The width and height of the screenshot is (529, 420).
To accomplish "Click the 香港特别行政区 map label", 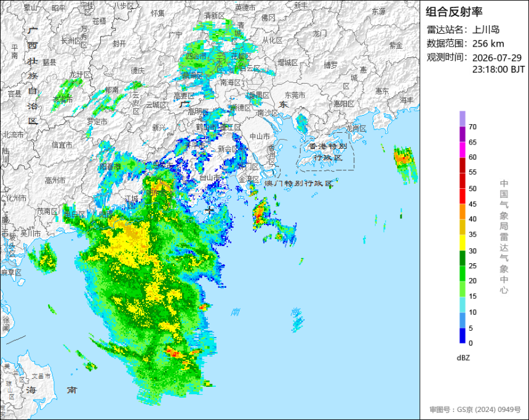I will pos(328,151).
